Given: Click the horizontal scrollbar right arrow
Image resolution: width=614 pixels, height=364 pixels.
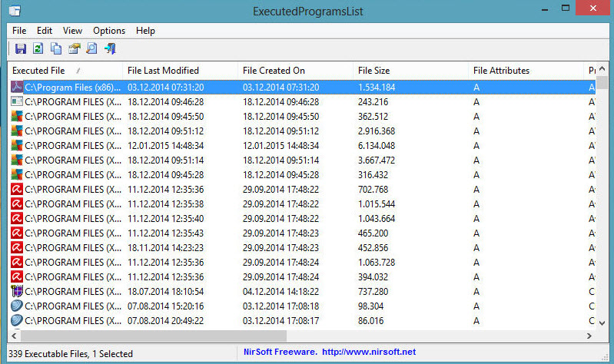Looking at the screenshot, I should (x=589, y=336).
